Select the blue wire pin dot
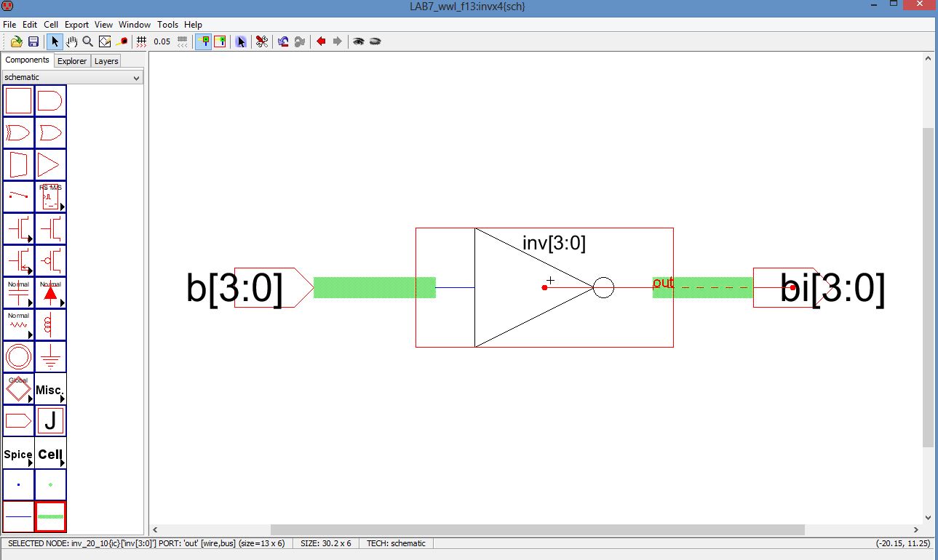 tap(19, 485)
